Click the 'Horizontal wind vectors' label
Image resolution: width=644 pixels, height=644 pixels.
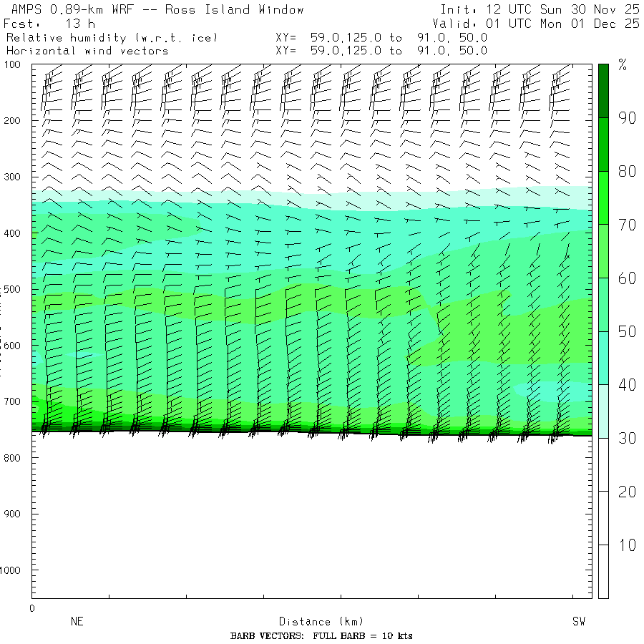point(87,51)
